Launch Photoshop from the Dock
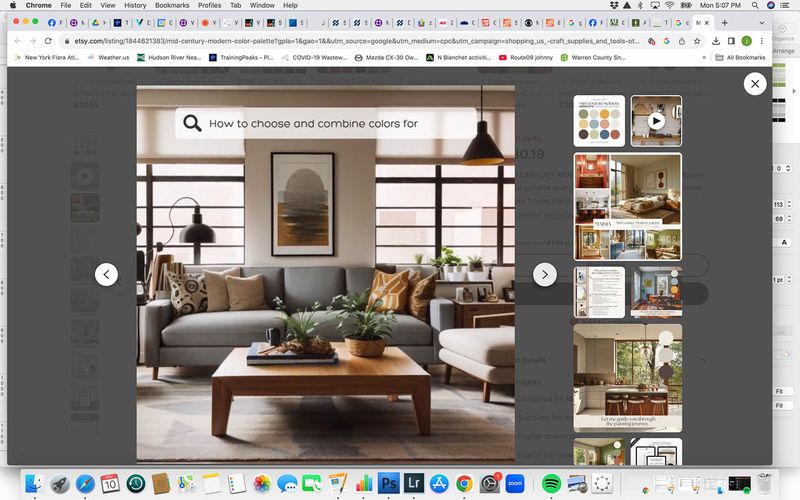800x500 pixels. point(389,483)
